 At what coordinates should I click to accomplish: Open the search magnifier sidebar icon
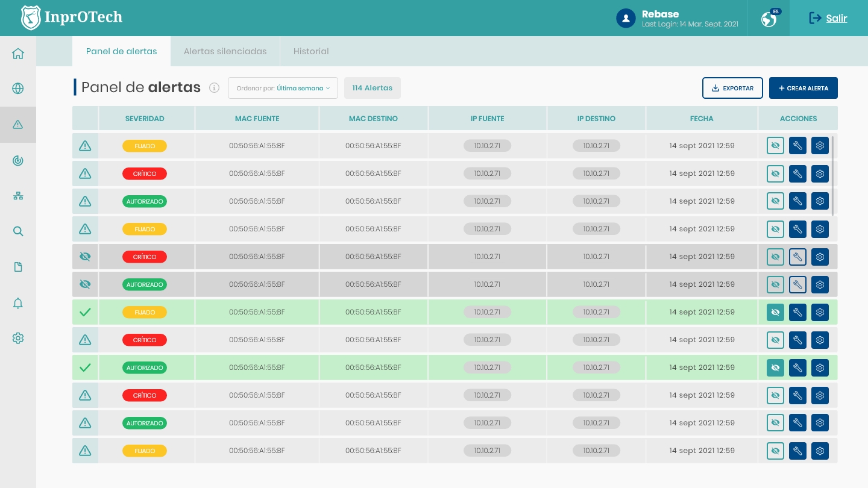click(18, 231)
